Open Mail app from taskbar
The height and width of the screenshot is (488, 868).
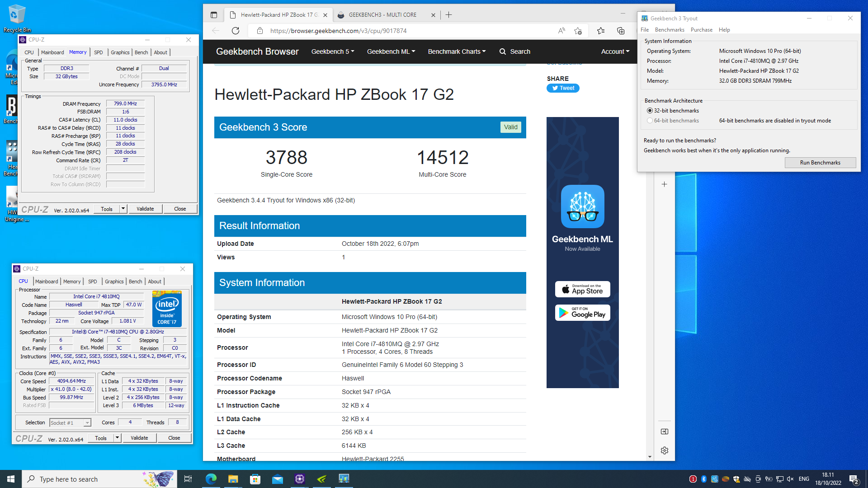point(277,479)
